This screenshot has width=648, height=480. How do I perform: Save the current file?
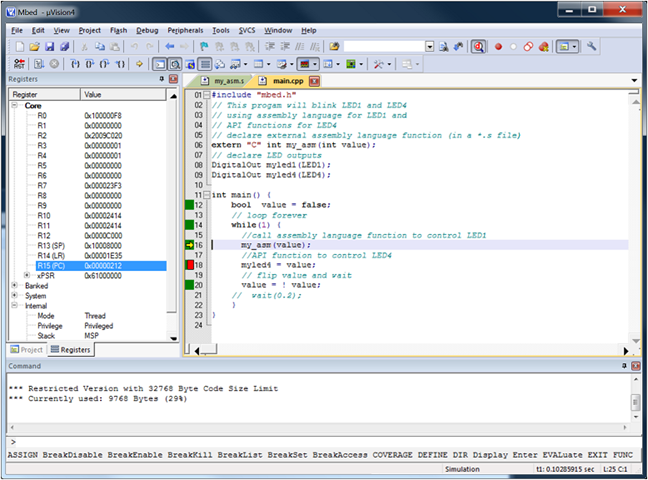pos(50,47)
